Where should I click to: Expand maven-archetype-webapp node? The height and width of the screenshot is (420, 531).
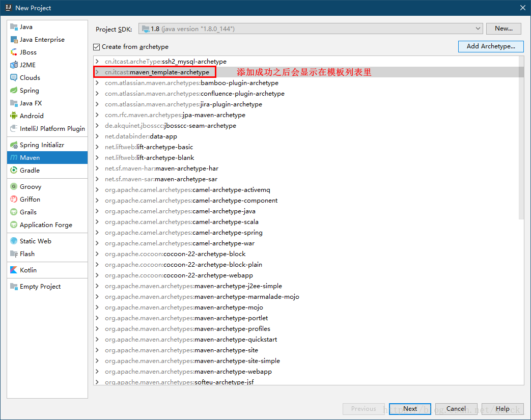point(97,372)
